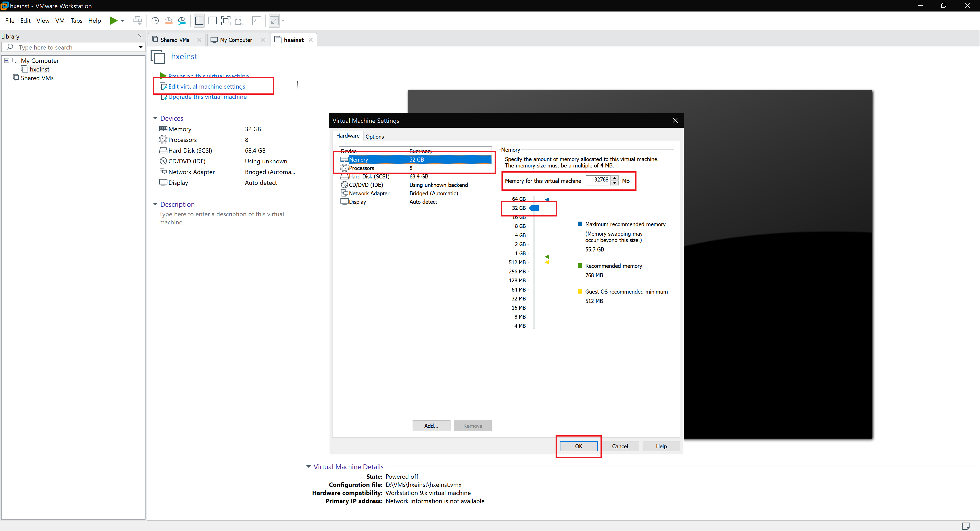This screenshot has height=531, width=980.
Task: Select Hard Disk (SCSI) in settings device list
Action: coord(415,176)
